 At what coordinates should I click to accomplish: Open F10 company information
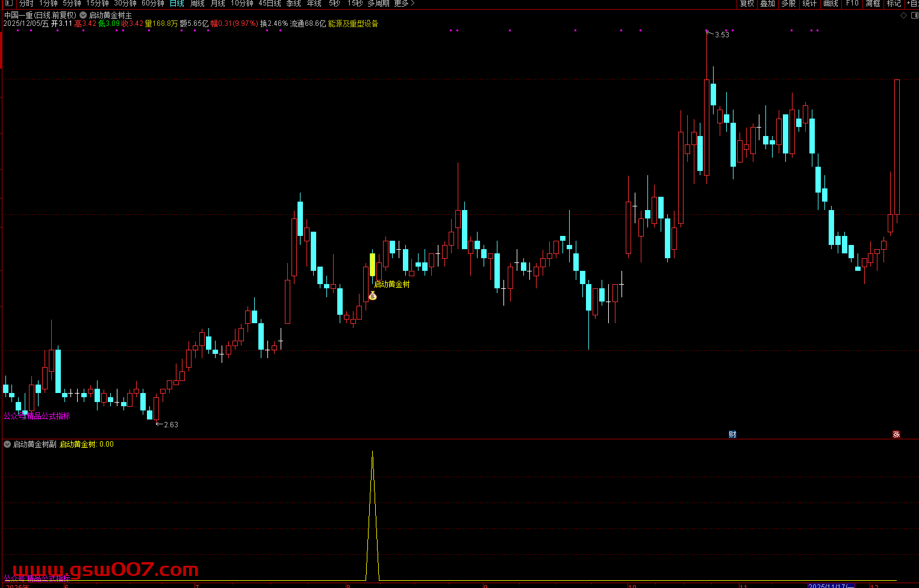[x=852, y=4]
